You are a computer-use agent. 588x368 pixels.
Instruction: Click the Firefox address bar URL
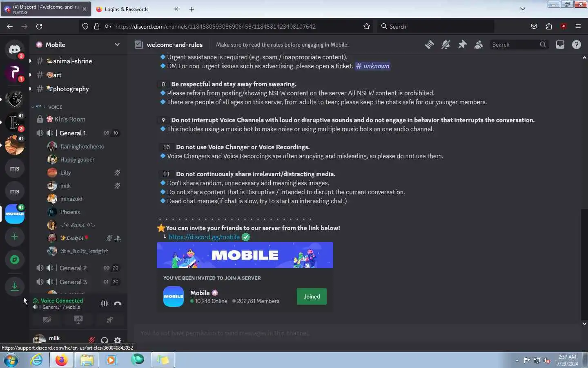(215, 26)
